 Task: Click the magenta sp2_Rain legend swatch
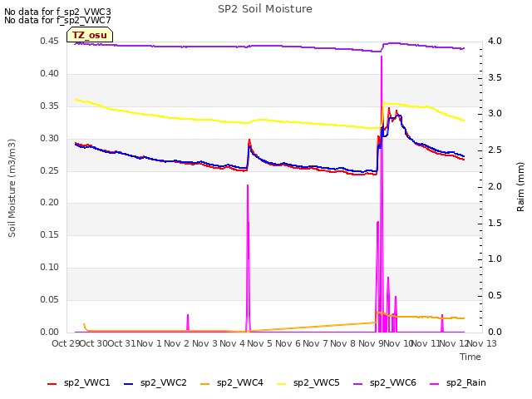[x=434, y=384]
